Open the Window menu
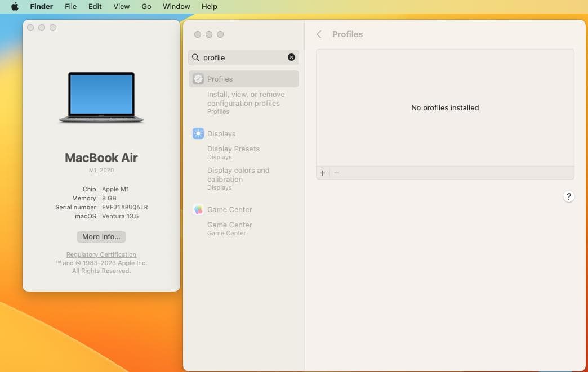The image size is (588, 372). tap(176, 6)
